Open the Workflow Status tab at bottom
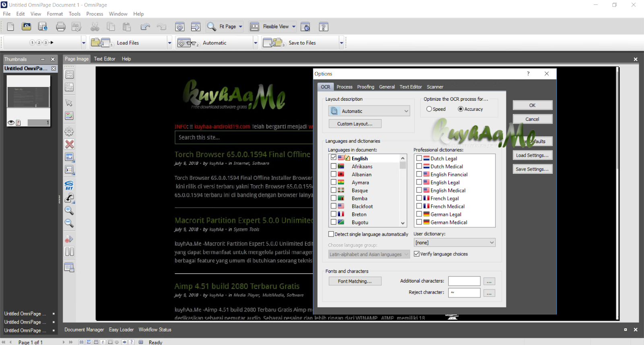 coord(155,330)
